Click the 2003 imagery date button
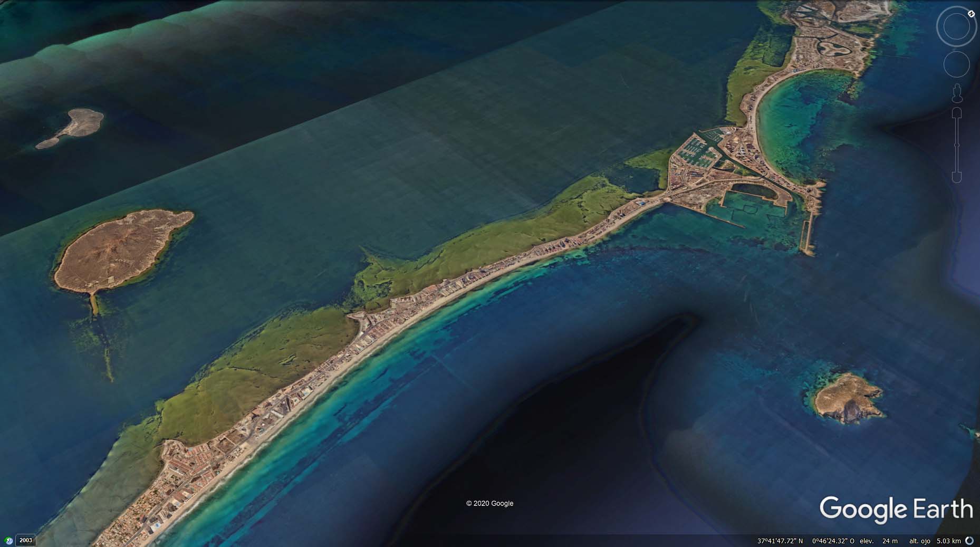 coord(26,540)
